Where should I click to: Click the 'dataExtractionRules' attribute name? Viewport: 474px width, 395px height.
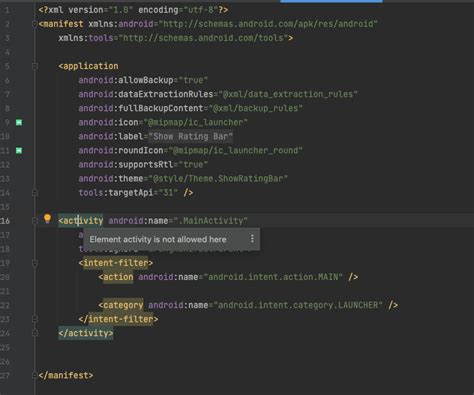(166, 94)
